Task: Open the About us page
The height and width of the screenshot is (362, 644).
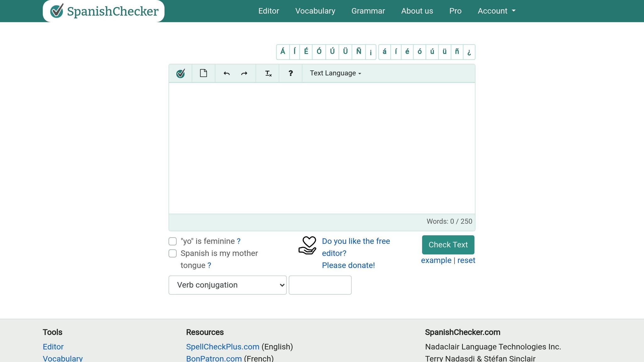Action: [x=417, y=11]
